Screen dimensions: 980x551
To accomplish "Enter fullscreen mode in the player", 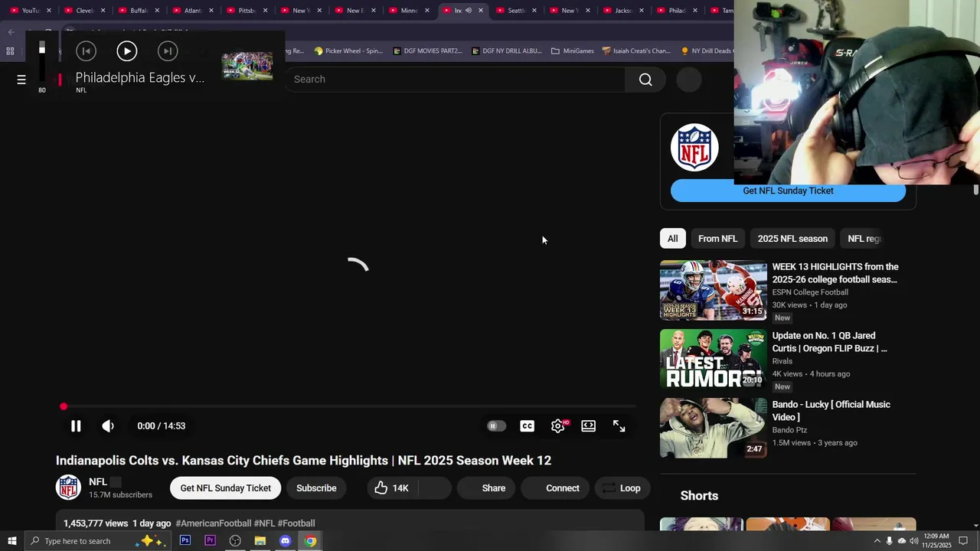I will coord(619,426).
